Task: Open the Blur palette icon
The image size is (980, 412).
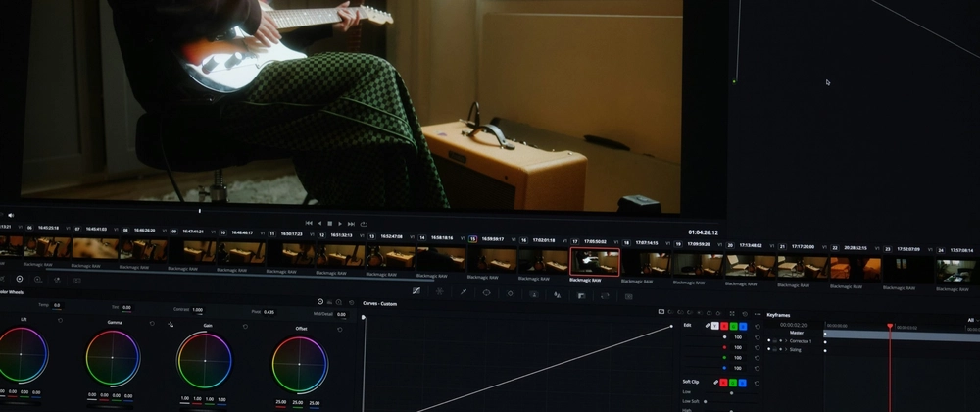Action: (558, 294)
